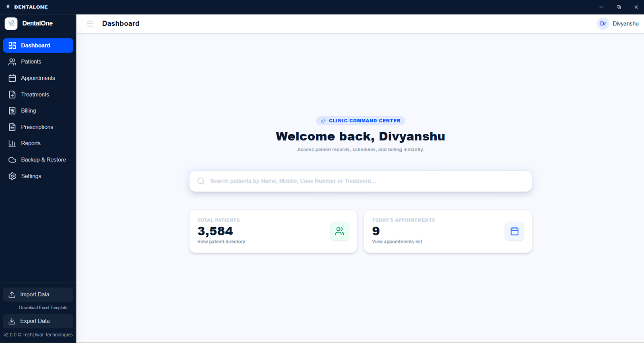The height and width of the screenshot is (343, 644).
Task: Click the Dr avatar badge
Action: [603, 24]
